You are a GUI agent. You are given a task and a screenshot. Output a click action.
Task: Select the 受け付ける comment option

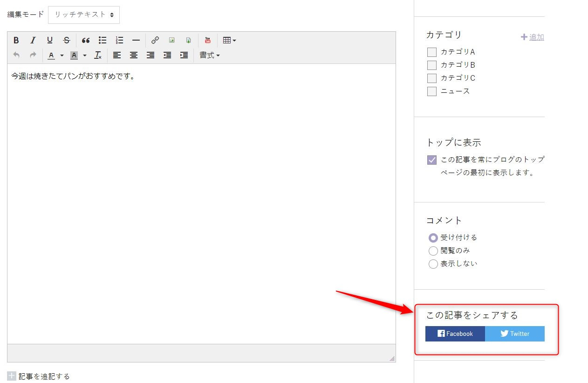click(x=433, y=238)
